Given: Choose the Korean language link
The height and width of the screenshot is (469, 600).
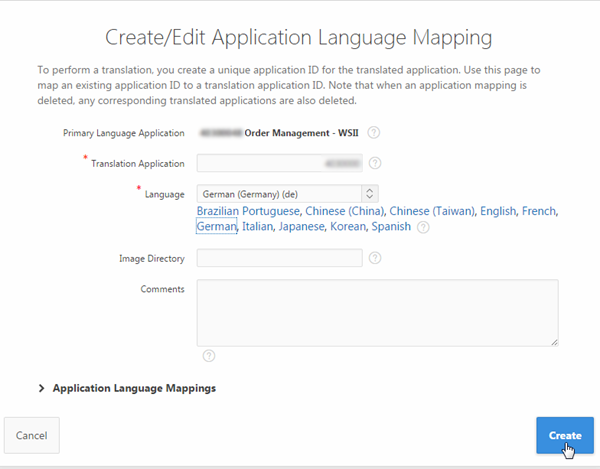Looking at the screenshot, I should point(348,227).
